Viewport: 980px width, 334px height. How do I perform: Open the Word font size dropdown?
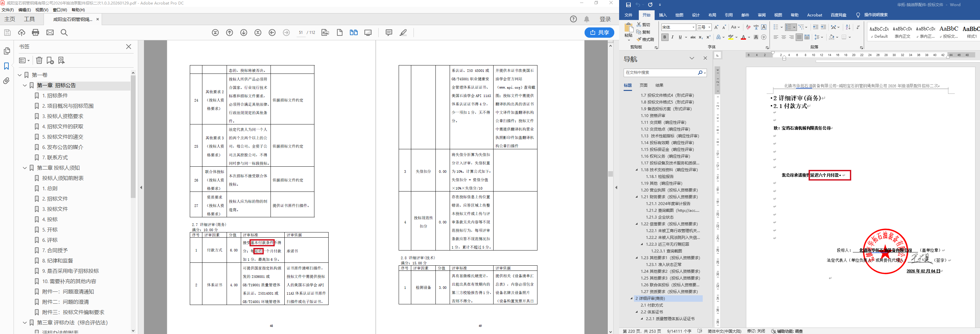point(709,27)
